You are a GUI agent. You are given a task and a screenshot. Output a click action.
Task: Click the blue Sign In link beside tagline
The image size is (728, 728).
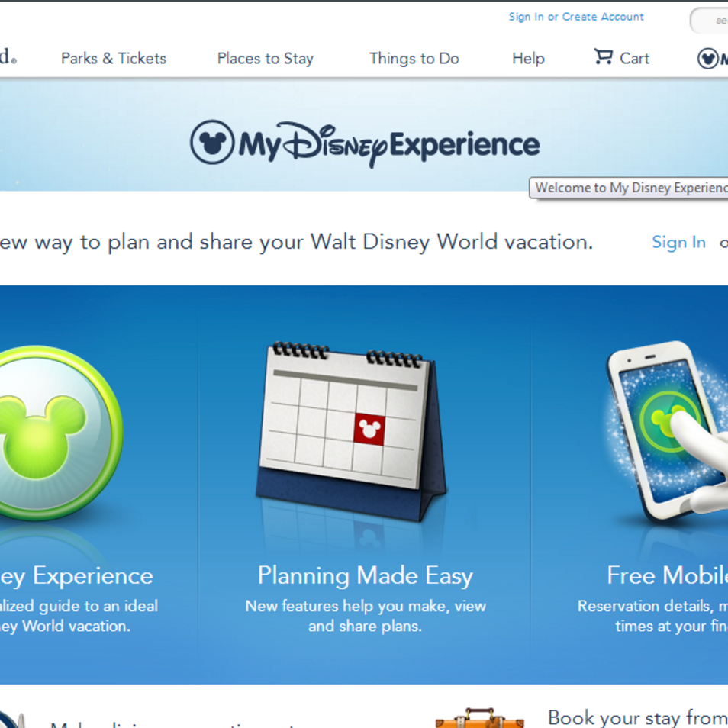click(679, 243)
